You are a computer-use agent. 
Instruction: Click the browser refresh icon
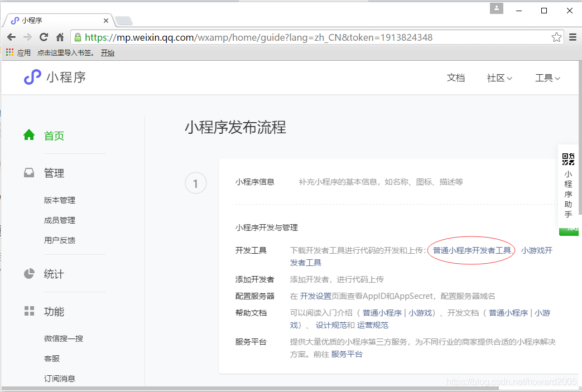[44, 37]
